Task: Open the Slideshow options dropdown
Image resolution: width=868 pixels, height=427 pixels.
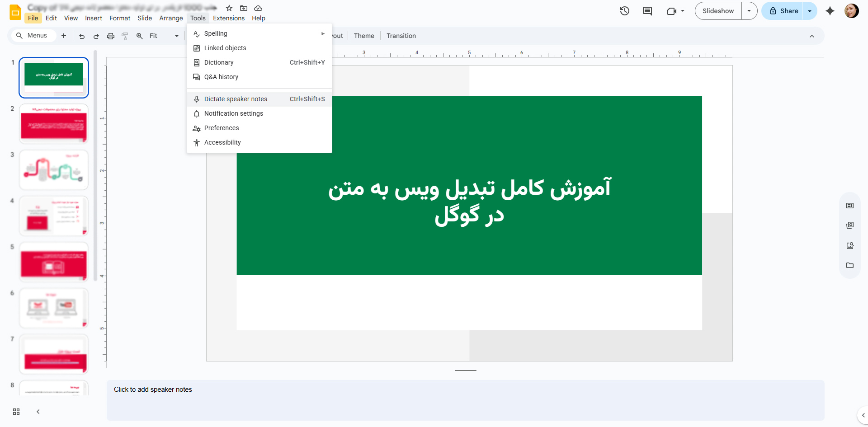Action: coord(749,10)
